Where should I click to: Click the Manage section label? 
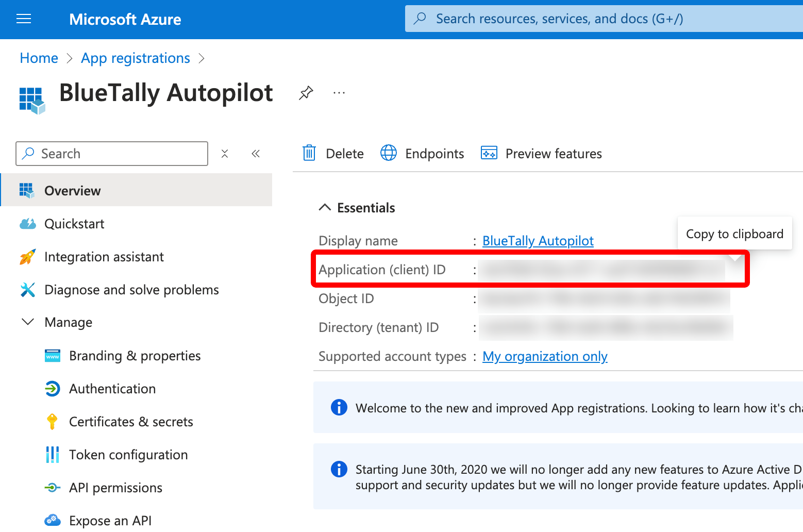point(69,322)
